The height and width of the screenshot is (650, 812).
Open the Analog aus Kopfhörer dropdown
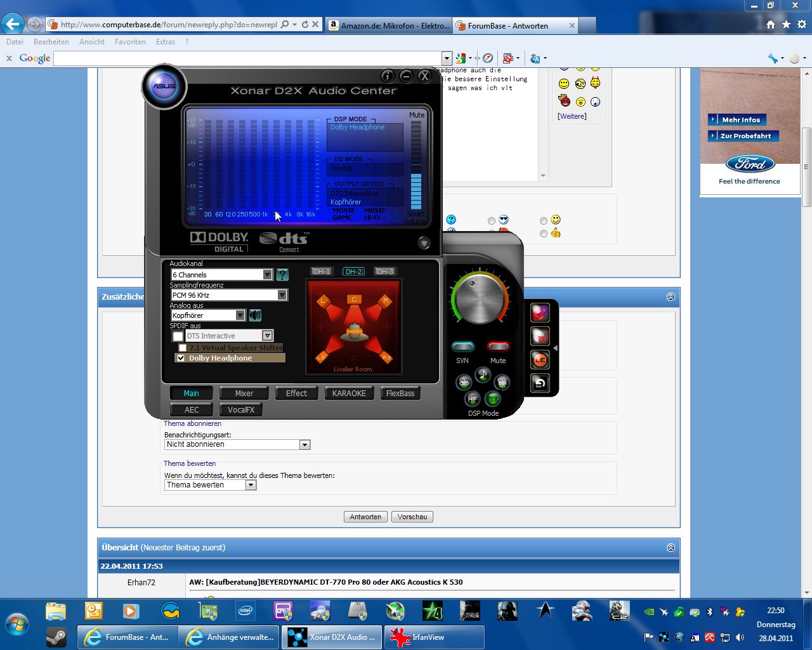(x=240, y=315)
